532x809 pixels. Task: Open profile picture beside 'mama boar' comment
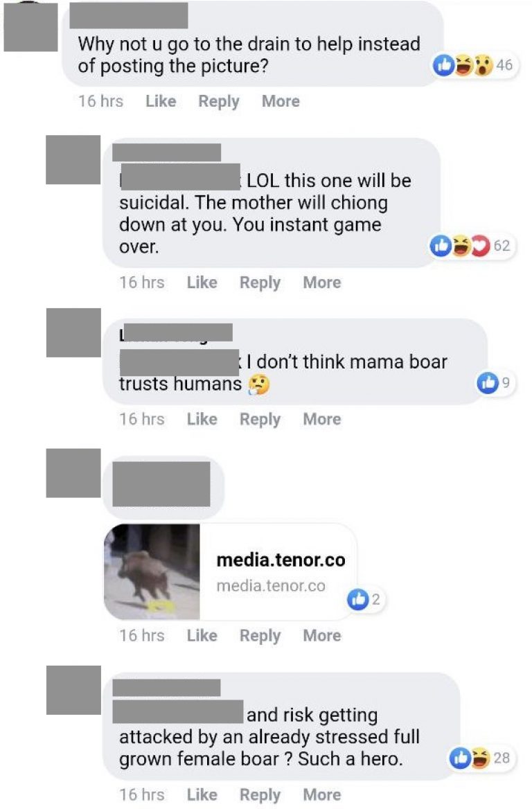[x=73, y=332]
